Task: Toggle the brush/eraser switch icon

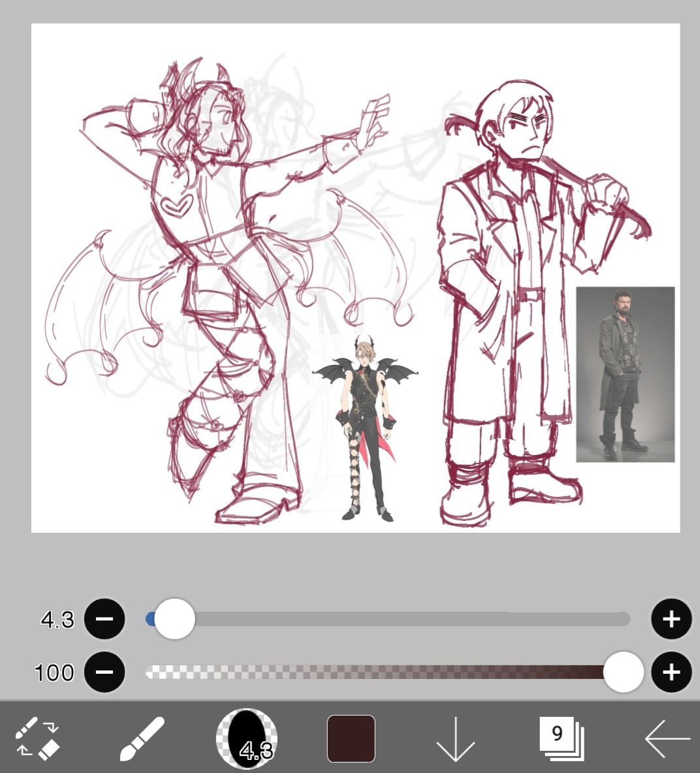Action: coord(37,738)
